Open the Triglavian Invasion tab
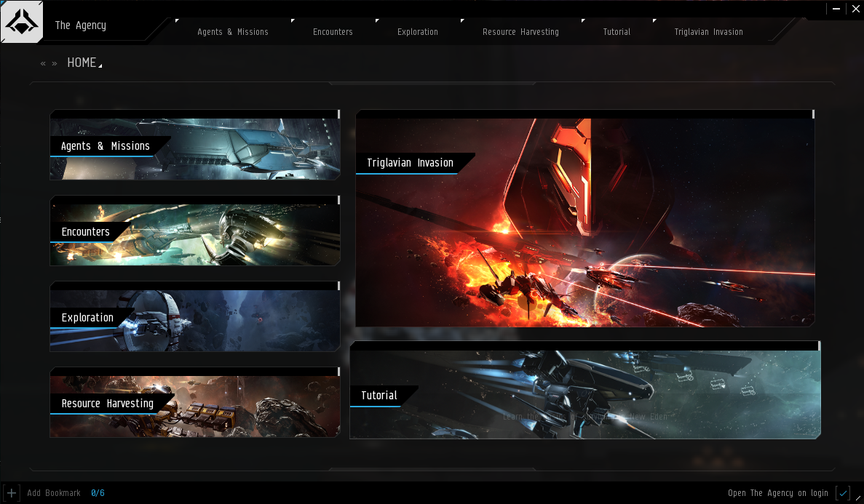 (x=708, y=32)
